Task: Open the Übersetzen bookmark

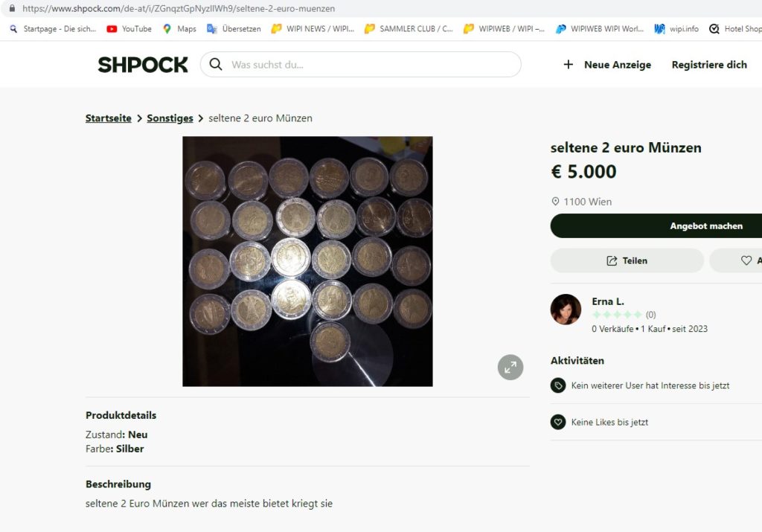Action: [x=234, y=29]
